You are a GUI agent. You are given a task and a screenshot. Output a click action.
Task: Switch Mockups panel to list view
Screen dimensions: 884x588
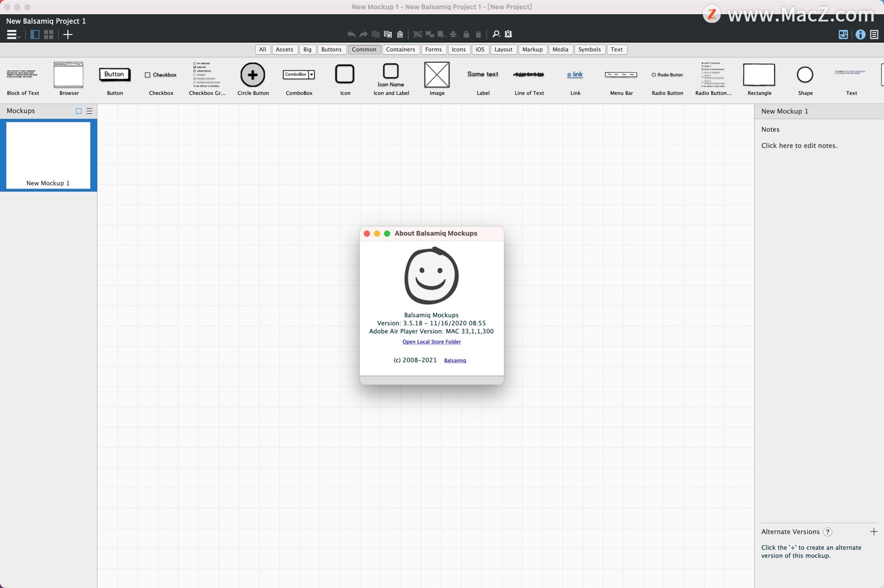(x=89, y=111)
